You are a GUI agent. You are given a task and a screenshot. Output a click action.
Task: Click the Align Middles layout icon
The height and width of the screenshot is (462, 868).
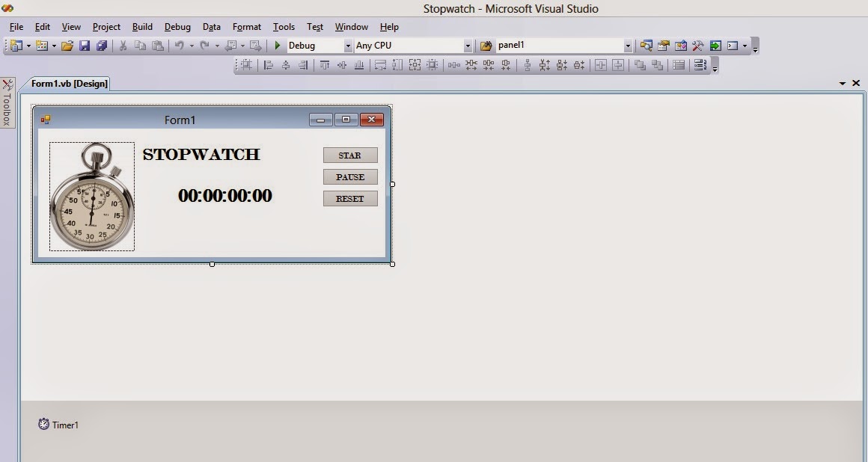click(341, 65)
